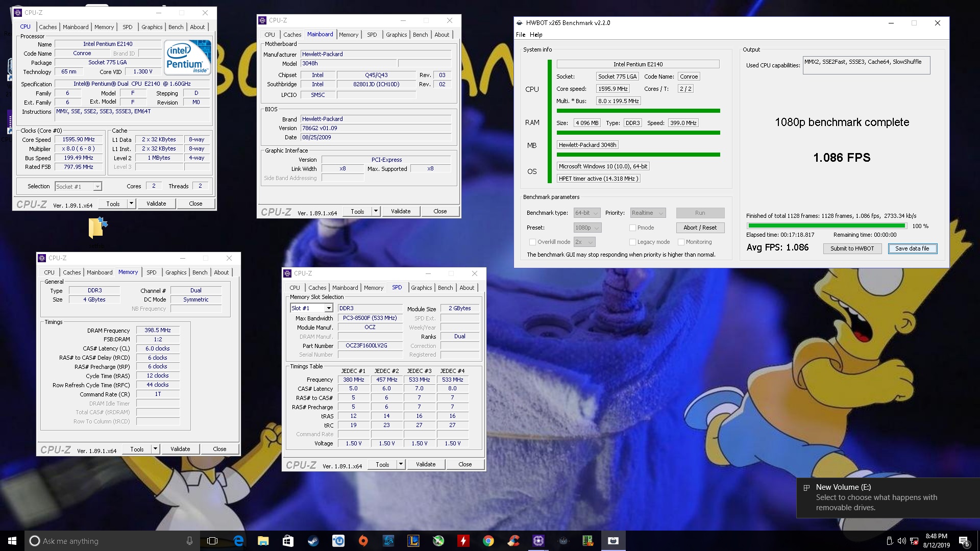Open the File menu in HWBOT x265

click(520, 35)
